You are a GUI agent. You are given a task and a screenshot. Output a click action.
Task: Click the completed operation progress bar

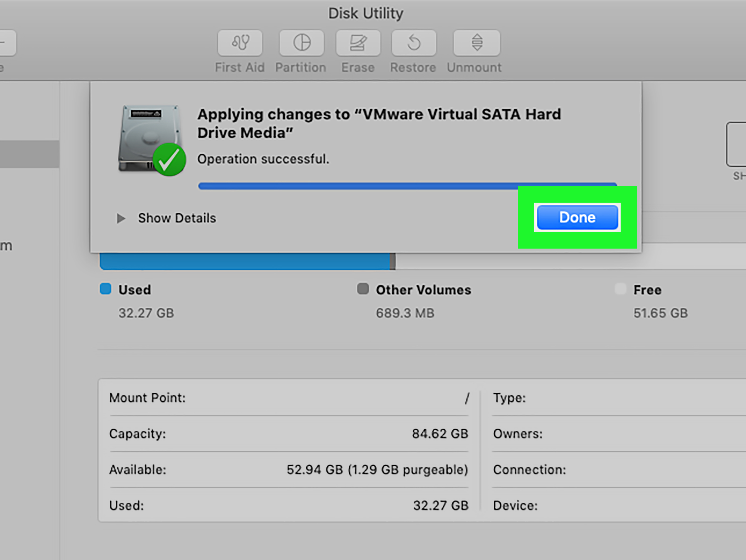coord(408,186)
